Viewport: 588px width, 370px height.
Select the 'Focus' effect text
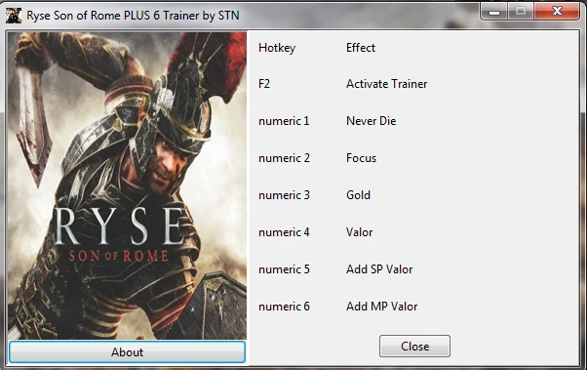[x=361, y=158]
